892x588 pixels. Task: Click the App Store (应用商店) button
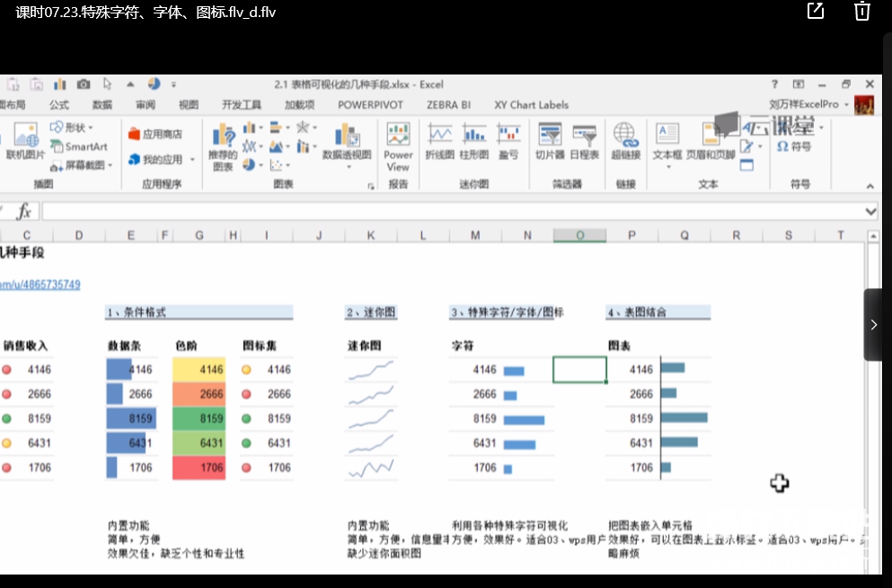[x=155, y=134]
